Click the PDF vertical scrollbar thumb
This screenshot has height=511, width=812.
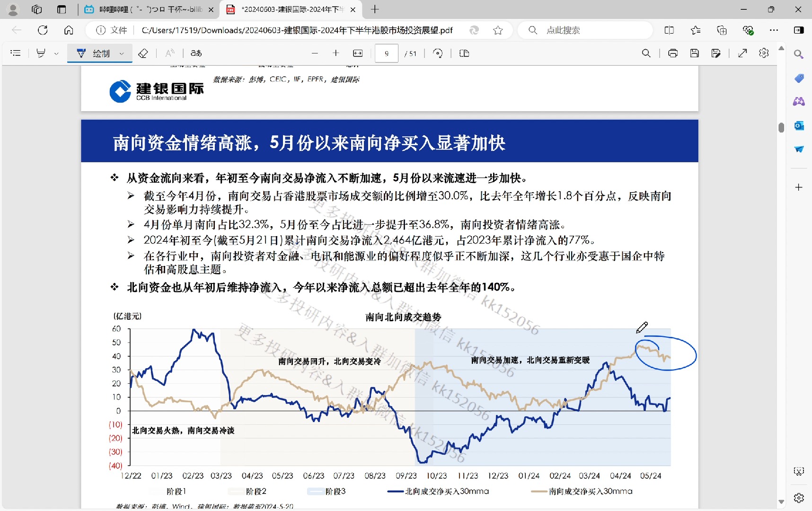[x=781, y=127]
